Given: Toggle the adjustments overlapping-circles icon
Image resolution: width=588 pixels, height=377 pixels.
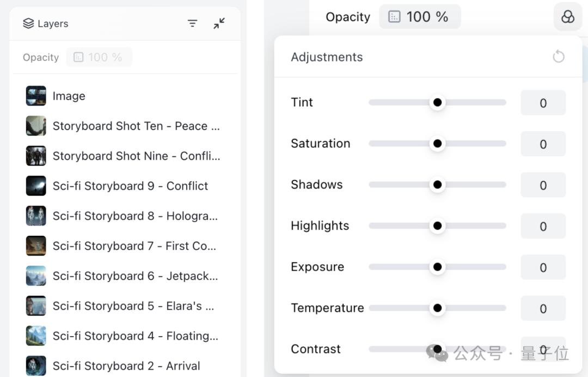Looking at the screenshot, I should coord(567,17).
